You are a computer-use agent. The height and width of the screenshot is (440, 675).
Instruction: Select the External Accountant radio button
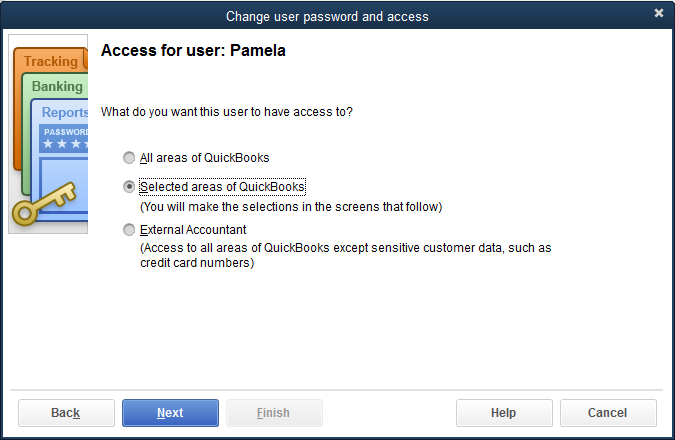click(x=129, y=230)
